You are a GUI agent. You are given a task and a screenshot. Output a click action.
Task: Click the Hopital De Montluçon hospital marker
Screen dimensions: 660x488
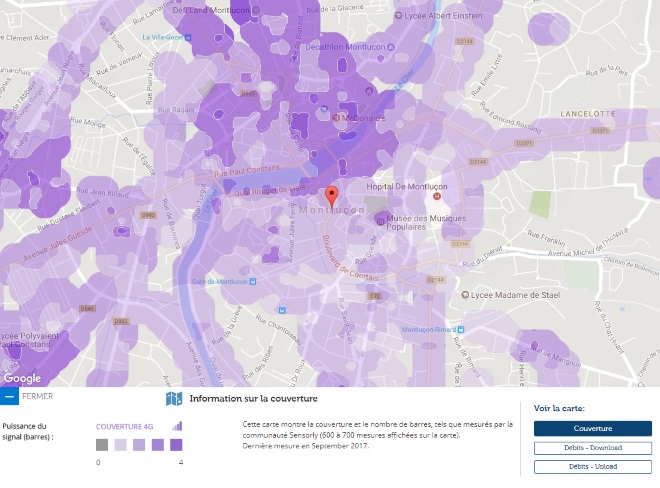pyautogui.click(x=437, y=196)
